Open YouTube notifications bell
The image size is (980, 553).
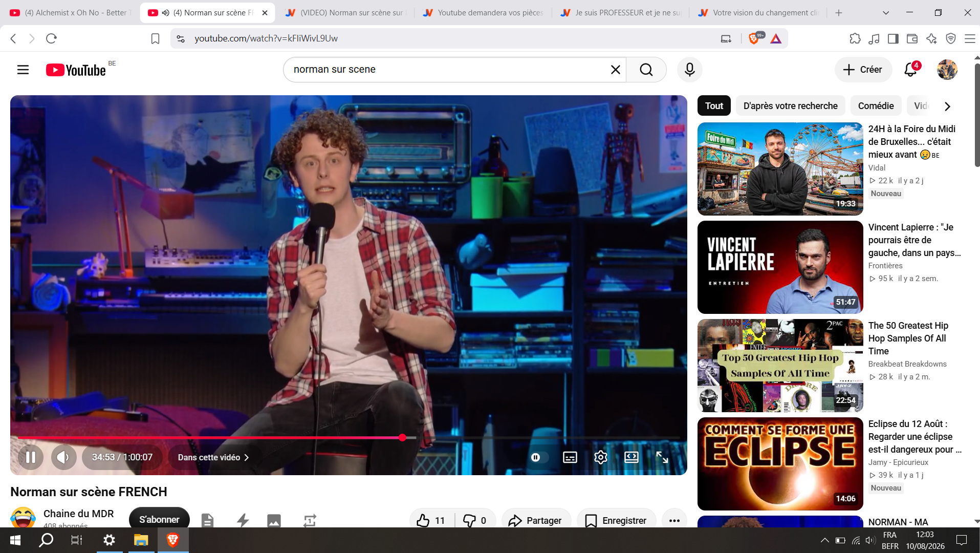tap(911, 70)
